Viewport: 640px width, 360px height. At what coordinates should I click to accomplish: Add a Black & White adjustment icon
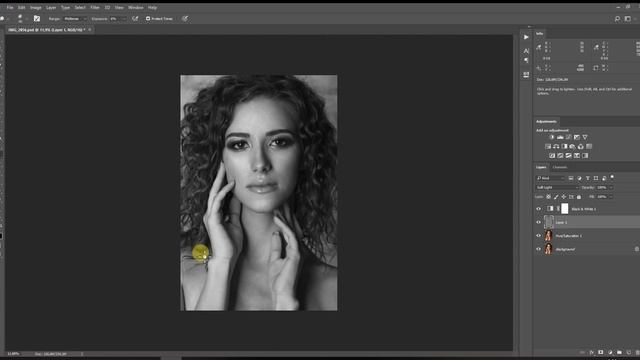point(564,146)
